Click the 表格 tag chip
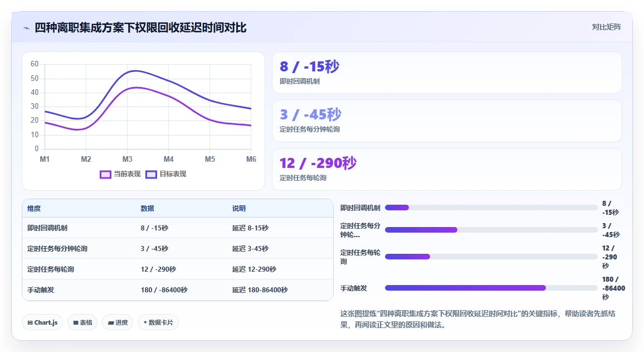The width and height of the screenshot is (644, 352). tap(82, 322)
